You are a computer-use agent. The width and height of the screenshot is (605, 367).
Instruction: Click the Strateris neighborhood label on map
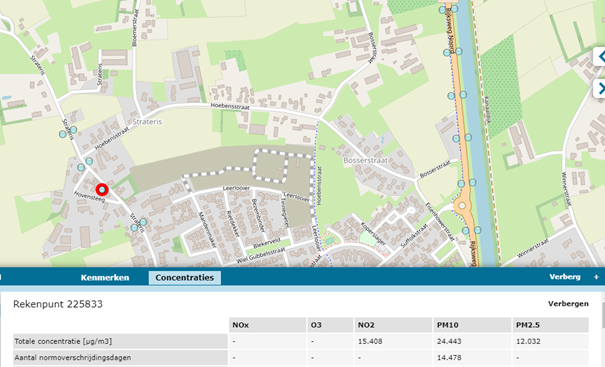click(x=147, y=122)
